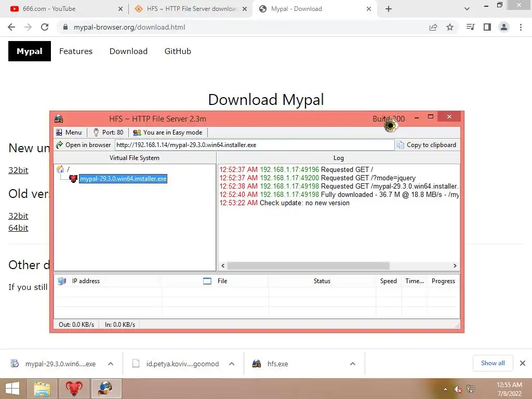Click the 'Requested GET /?mode=jquery' log entry
This screenshot has width=532, height=399.
click(x=317, y=178)
